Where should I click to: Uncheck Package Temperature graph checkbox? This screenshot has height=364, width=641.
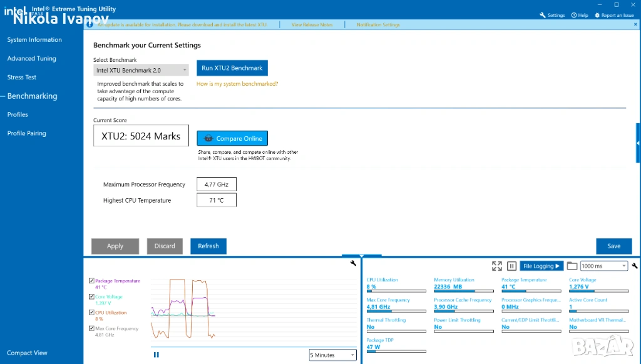click(x=92, y=281)
